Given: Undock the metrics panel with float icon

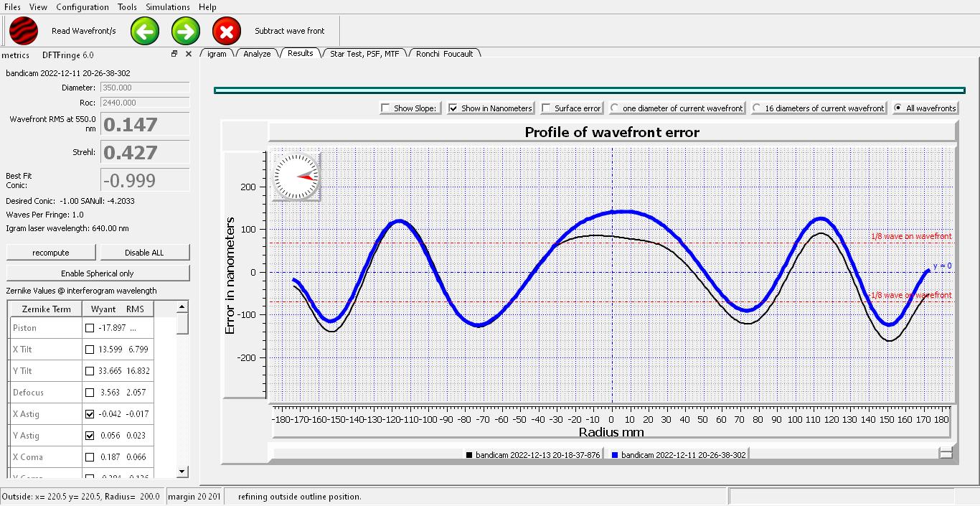Looking at the screenshot, I should pyautogui.click(x=174, y=54).
